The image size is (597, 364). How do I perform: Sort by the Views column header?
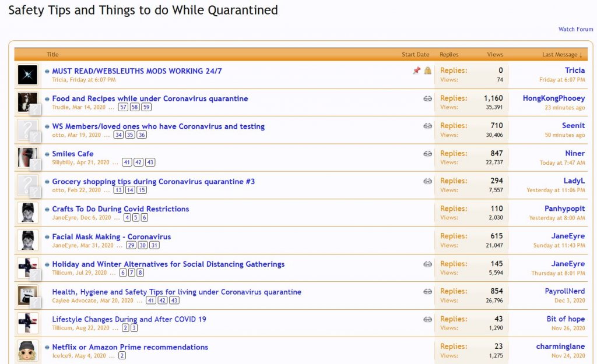coord(495,55)
